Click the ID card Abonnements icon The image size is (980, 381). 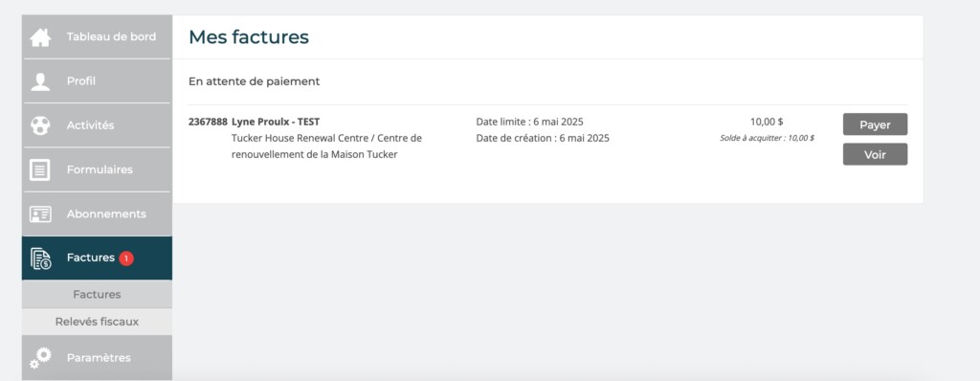[40, 214]
